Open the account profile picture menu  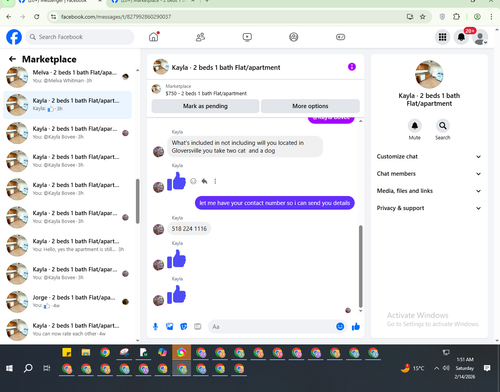[480, 37]
